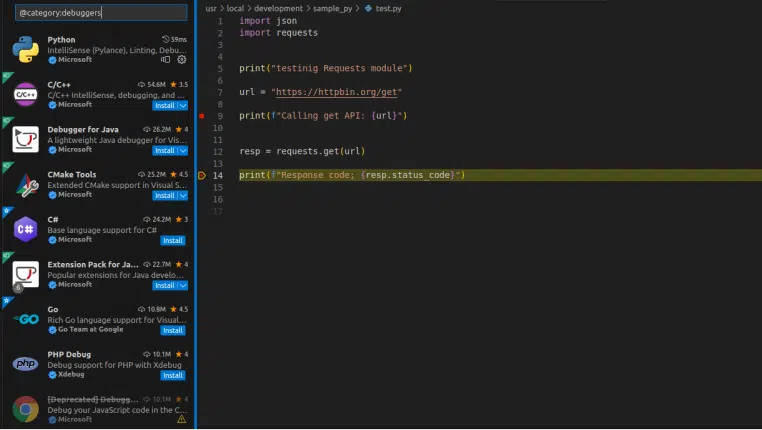Toggle a breakpoint in the gutter beside line 12
The height and width of the screenshot is (430, 762).
202,151
